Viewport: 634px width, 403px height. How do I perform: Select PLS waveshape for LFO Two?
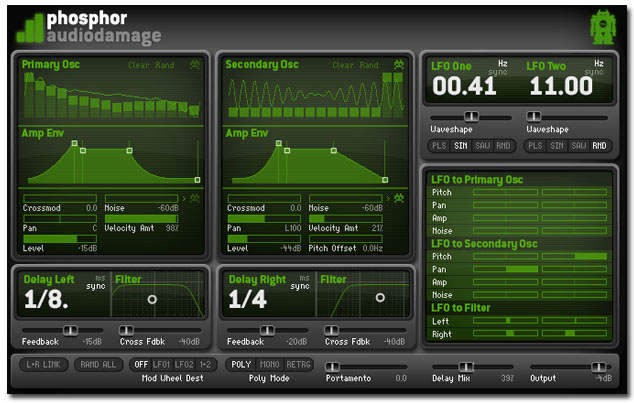coord(535,146)
